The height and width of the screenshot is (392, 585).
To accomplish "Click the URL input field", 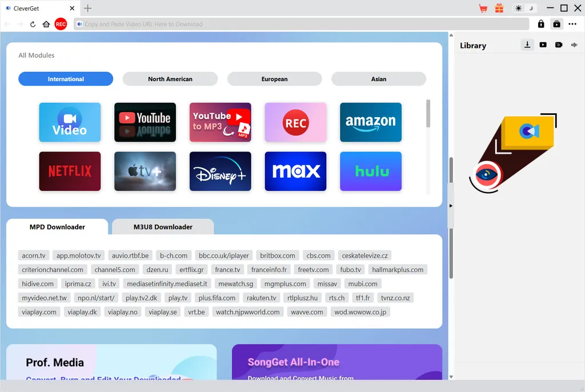I will 302,24.
